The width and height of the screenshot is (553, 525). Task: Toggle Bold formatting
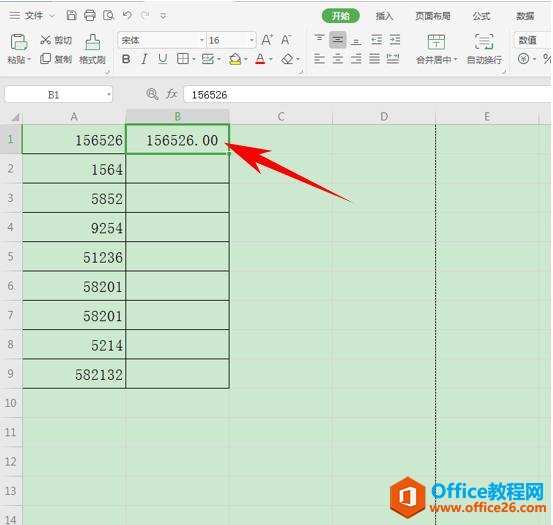pos(126,59)
